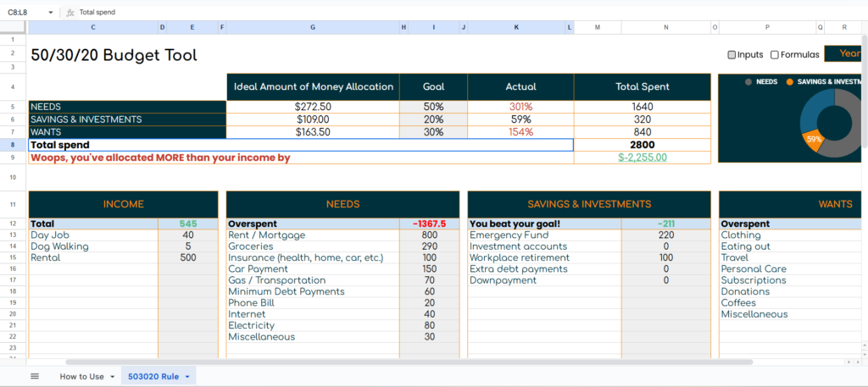Click the Coffees row label
868x387 pixels.
[738, 303]
